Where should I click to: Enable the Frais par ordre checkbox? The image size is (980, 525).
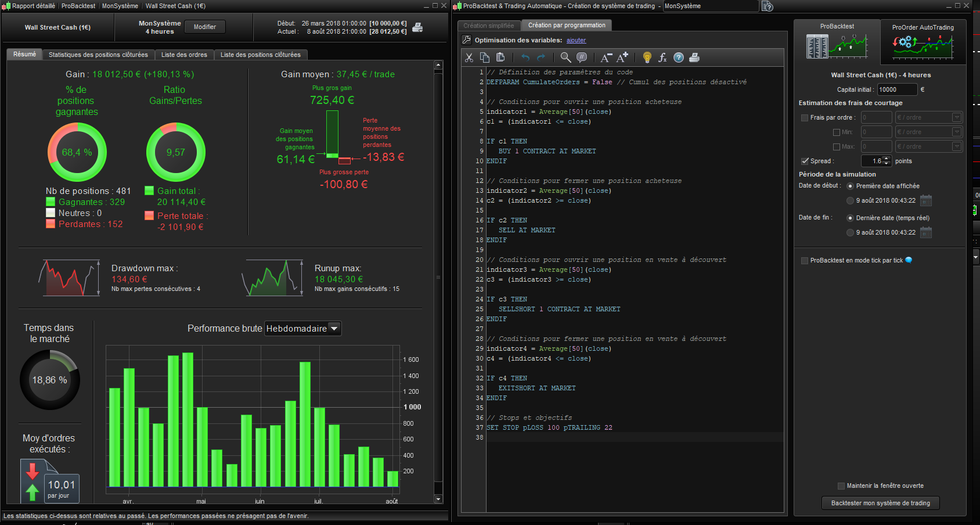tap(805, 118)
